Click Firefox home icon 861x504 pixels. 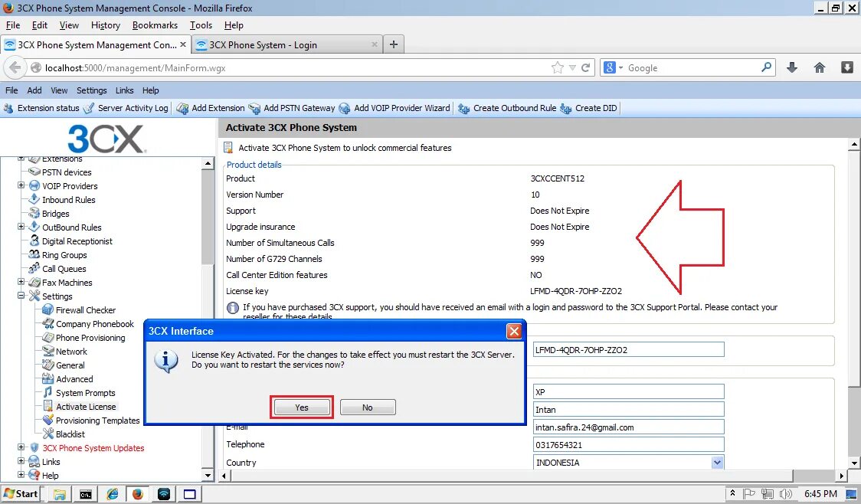pos(820,67)
